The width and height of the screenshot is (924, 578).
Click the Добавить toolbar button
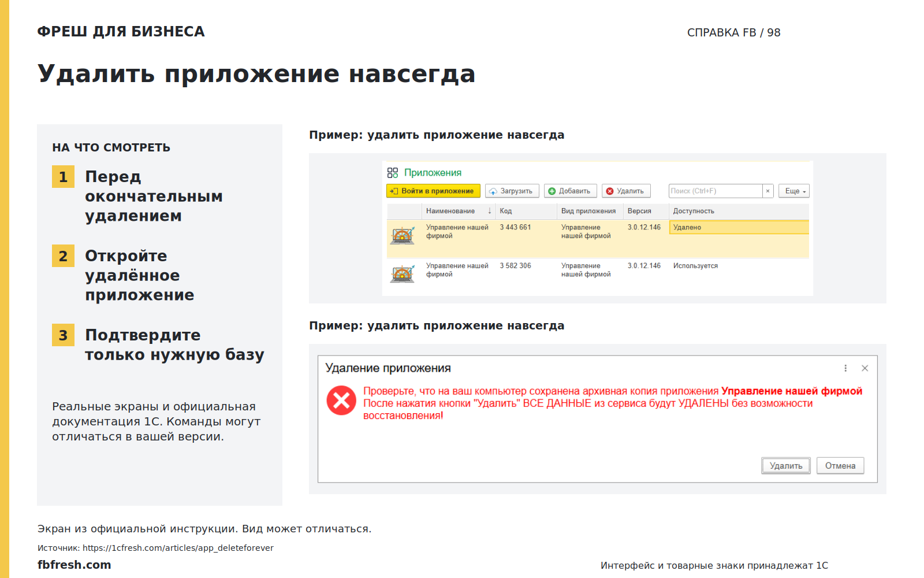pos(570,191)
